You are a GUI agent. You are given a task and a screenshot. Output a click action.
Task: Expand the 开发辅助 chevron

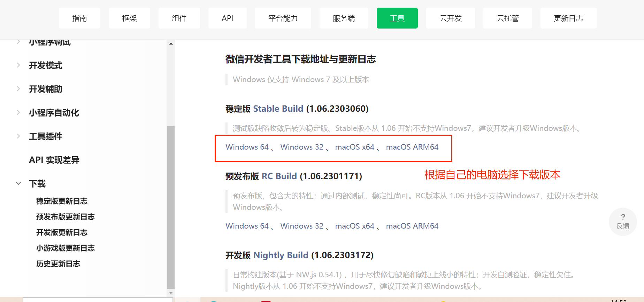(x=18, y=89)
